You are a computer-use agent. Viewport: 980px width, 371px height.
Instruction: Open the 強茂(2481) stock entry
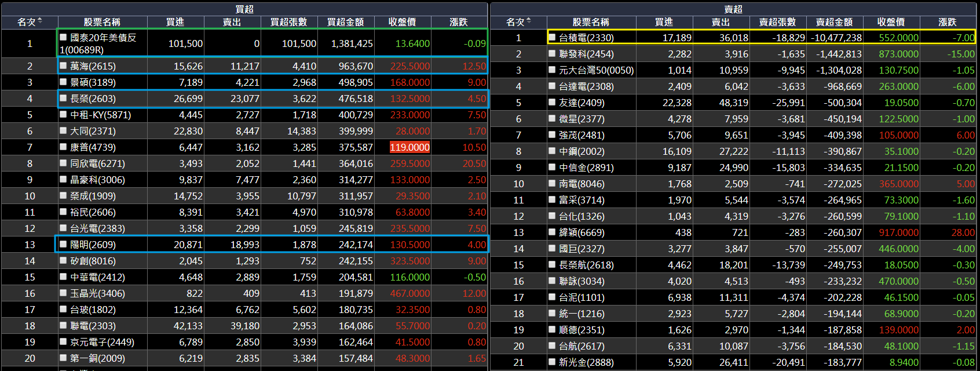(582, 135)
